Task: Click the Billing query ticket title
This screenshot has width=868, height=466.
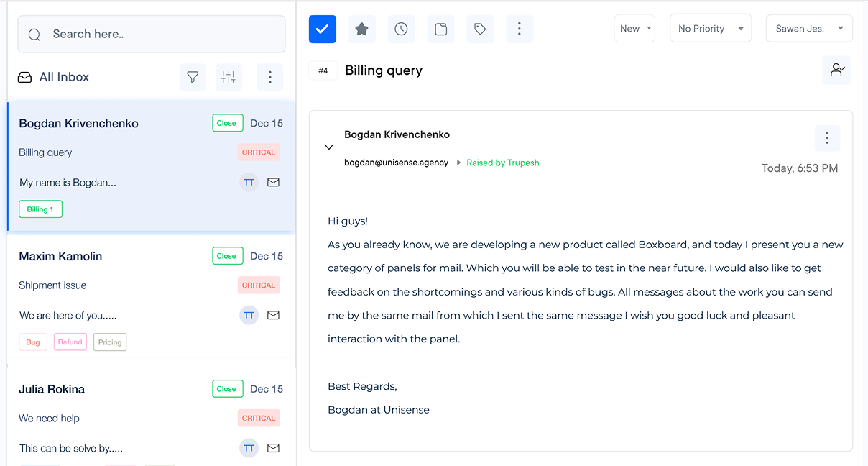Action: click(384, 70)
